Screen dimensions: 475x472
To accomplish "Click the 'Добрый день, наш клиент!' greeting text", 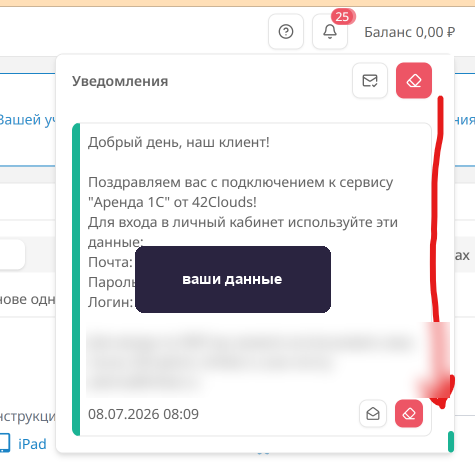I will coord(179,142).
